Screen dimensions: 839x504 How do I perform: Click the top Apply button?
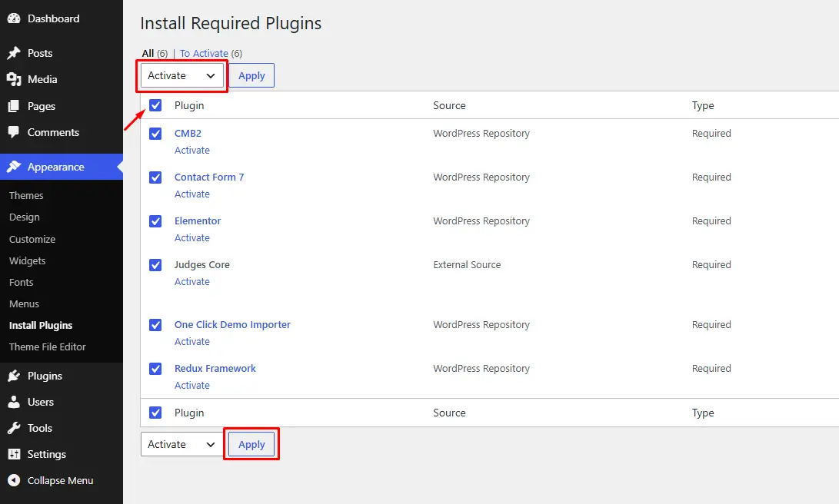click(x=251, y=75)
